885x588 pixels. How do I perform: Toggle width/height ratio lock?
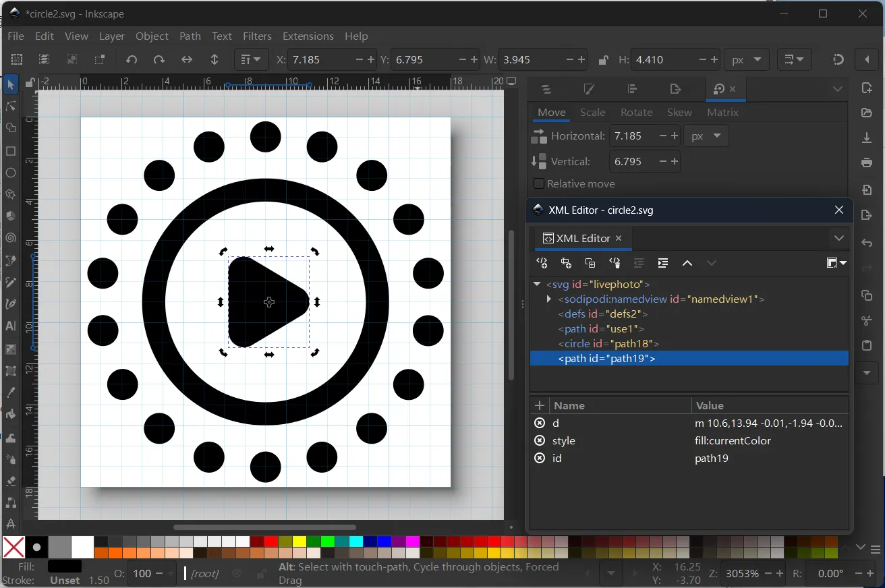pyautogui.click(x=603, y=59)
